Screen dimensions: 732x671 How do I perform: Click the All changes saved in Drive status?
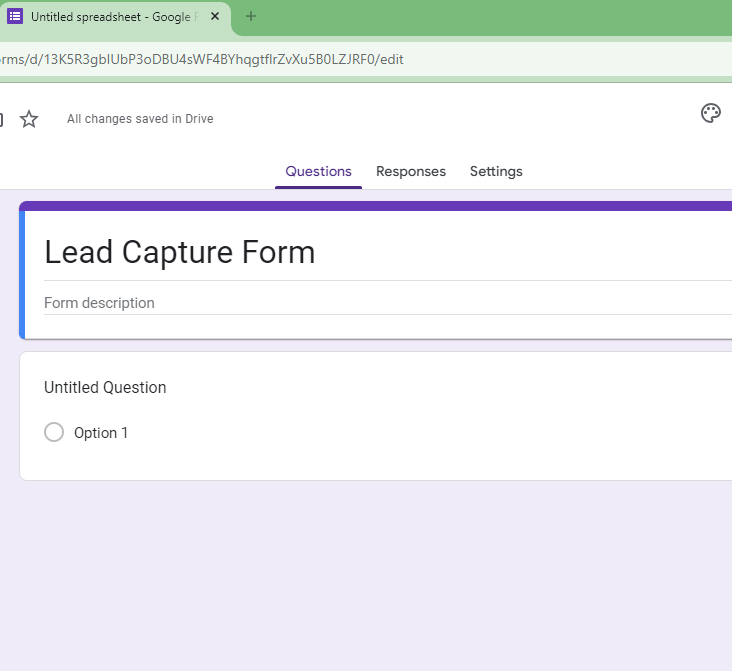(x=140, y=119)
